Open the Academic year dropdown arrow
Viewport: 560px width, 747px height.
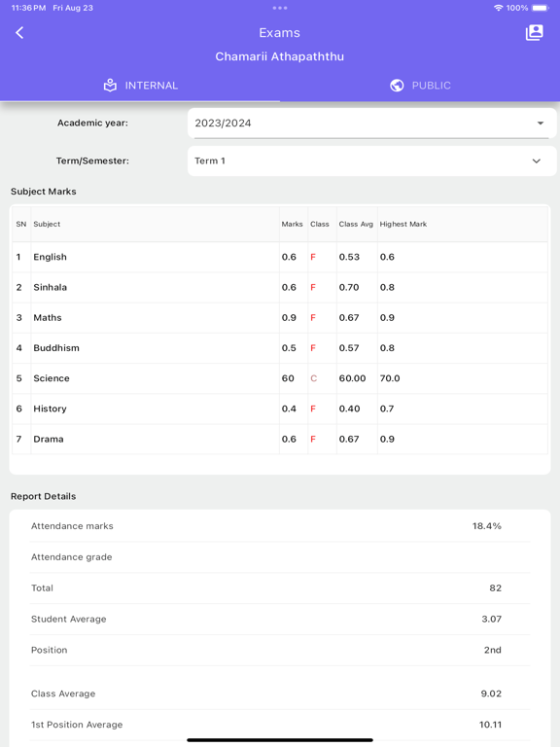540,123
